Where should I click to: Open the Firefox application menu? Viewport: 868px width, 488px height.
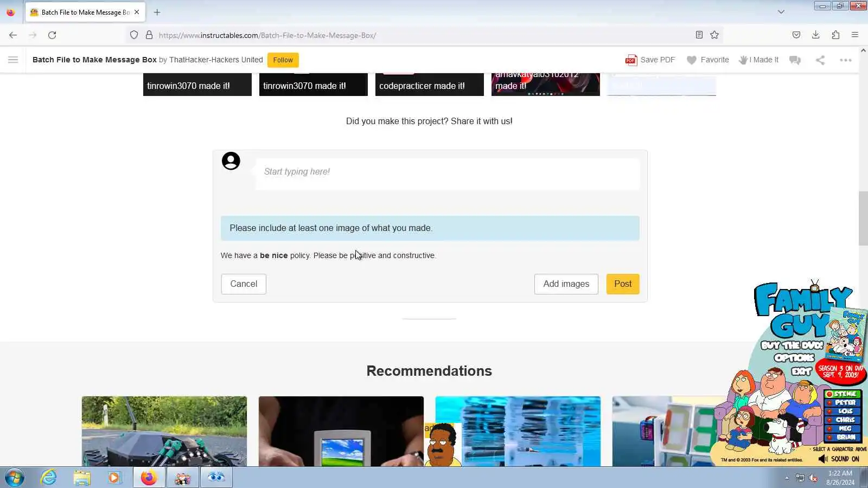click(x=855, y=35)
